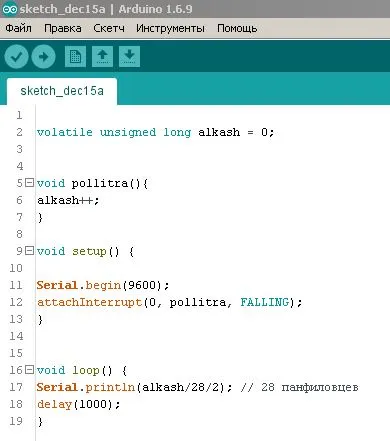This screenshot has height=441, width=390.
Task: Place cursor on the alkash++ line
Action: 68,200
